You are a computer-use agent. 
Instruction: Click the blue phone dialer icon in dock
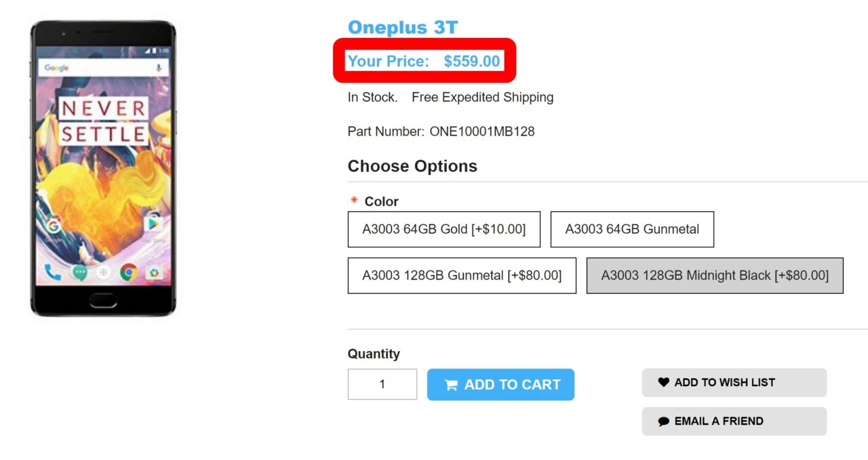(x=53, y=272)
